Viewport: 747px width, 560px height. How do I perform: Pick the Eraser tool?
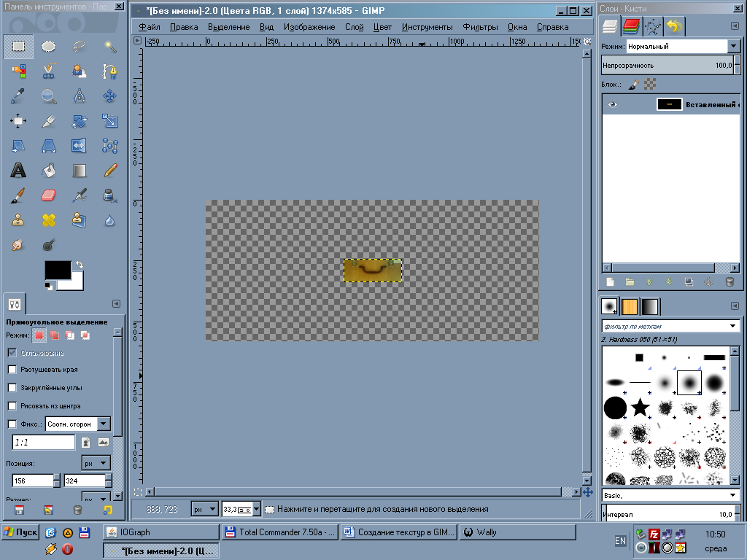coord(48,195)
